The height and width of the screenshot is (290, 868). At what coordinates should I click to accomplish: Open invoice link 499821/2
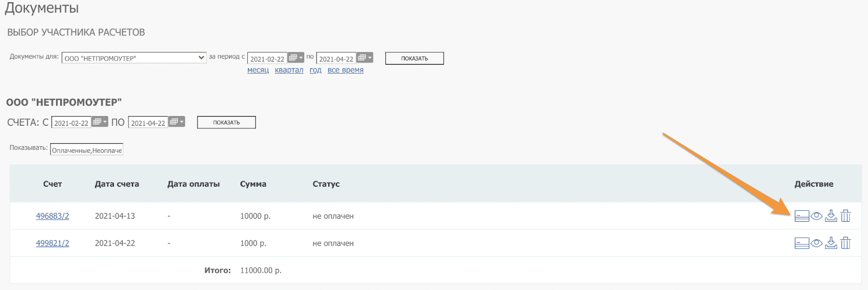click(53, 243)
